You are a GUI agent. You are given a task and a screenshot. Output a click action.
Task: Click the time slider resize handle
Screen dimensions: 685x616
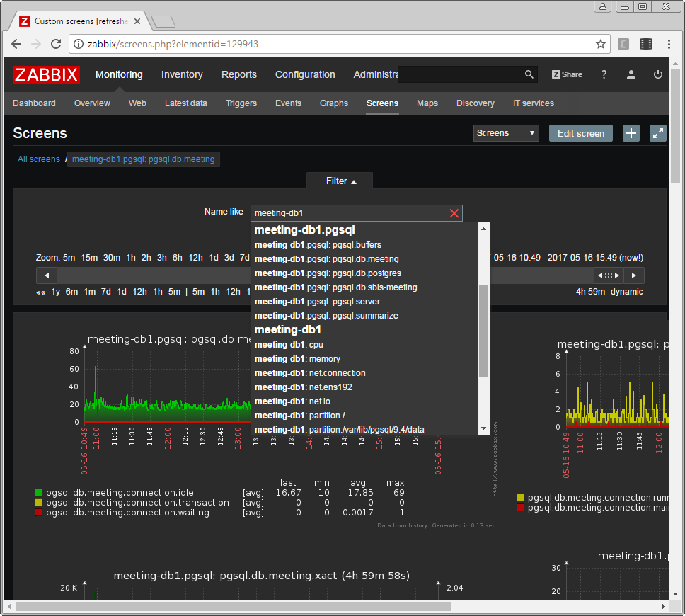(x=608, y=275)
